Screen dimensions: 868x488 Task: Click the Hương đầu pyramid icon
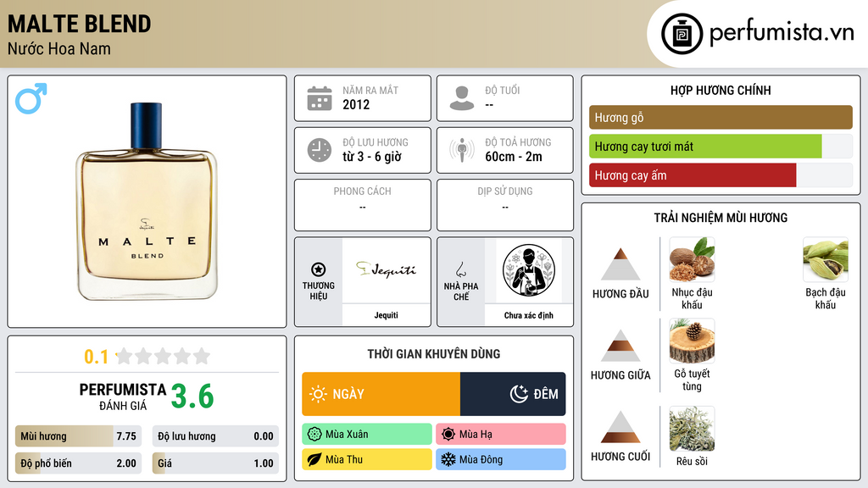click(x=620, y=264)
